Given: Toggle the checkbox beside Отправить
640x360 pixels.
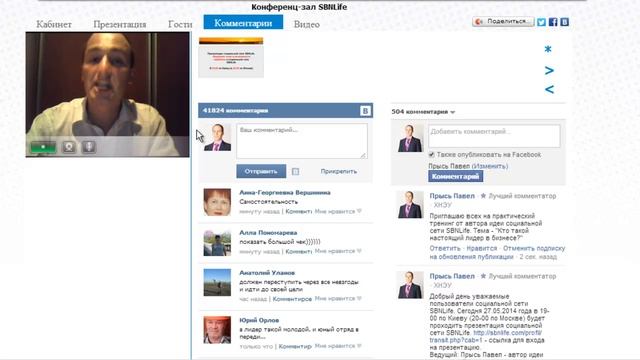Looking at the screenshot, I should click(x=296, y=172).
